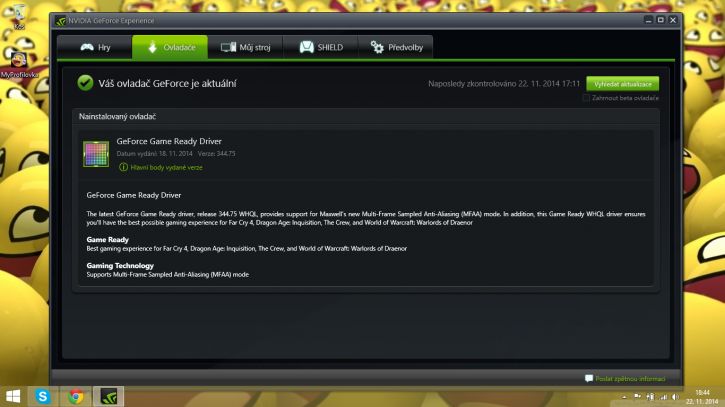Select the Ovladače tab
The image size is (725, 407).
(x=170, y=47)
